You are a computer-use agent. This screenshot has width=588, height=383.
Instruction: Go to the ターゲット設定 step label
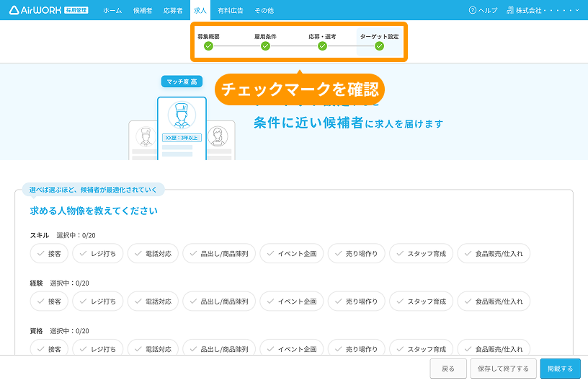click(380, 36)
